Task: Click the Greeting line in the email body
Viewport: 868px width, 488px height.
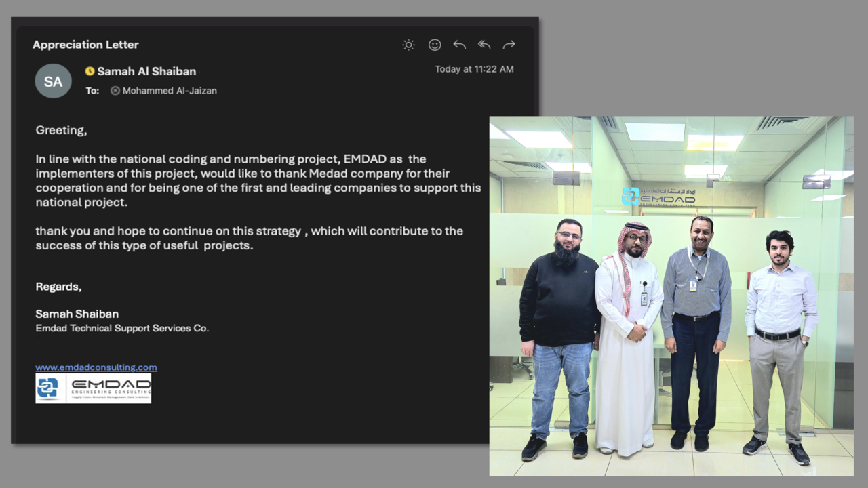Action: point(61,130)
